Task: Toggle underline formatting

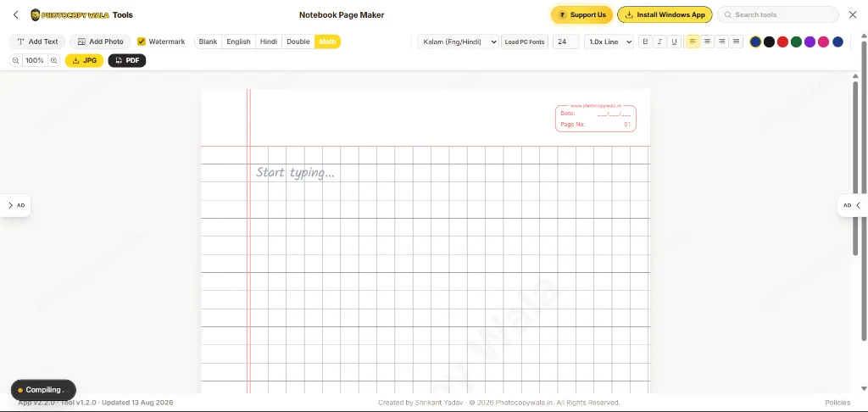Action: (674, 42)
